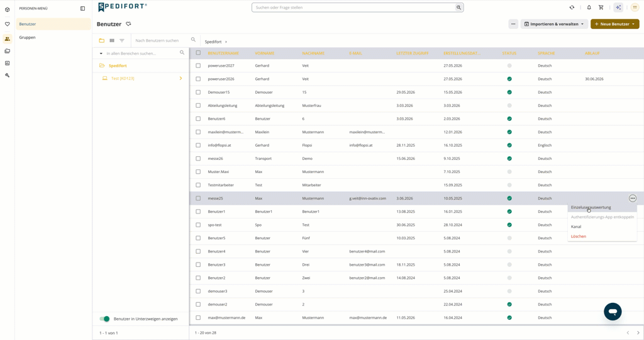The height and width of the screenshot is (340, 644).
Task: Click the three-dot menu on messe25 row
Action: click(633, 198)
